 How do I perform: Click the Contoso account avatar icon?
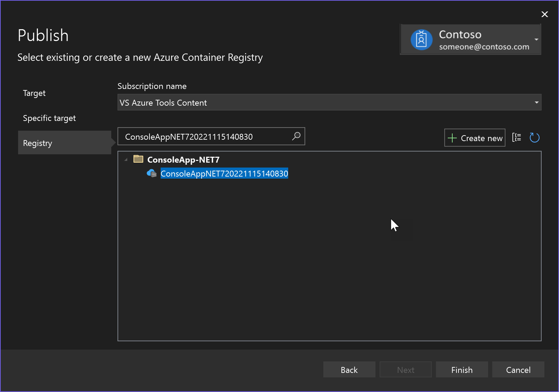point(421,39)
